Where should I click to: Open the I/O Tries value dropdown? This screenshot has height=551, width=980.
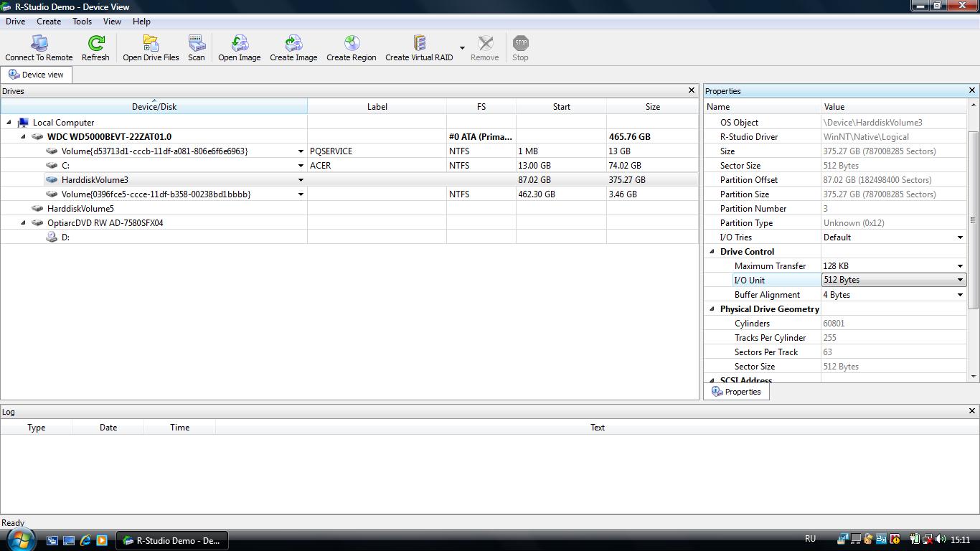[x=960, y=237]
